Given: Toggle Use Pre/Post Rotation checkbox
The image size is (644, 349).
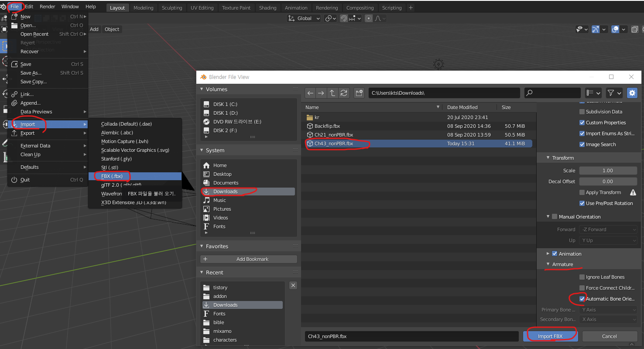Looking at the screenshot, I should click(x=582, y=203).
